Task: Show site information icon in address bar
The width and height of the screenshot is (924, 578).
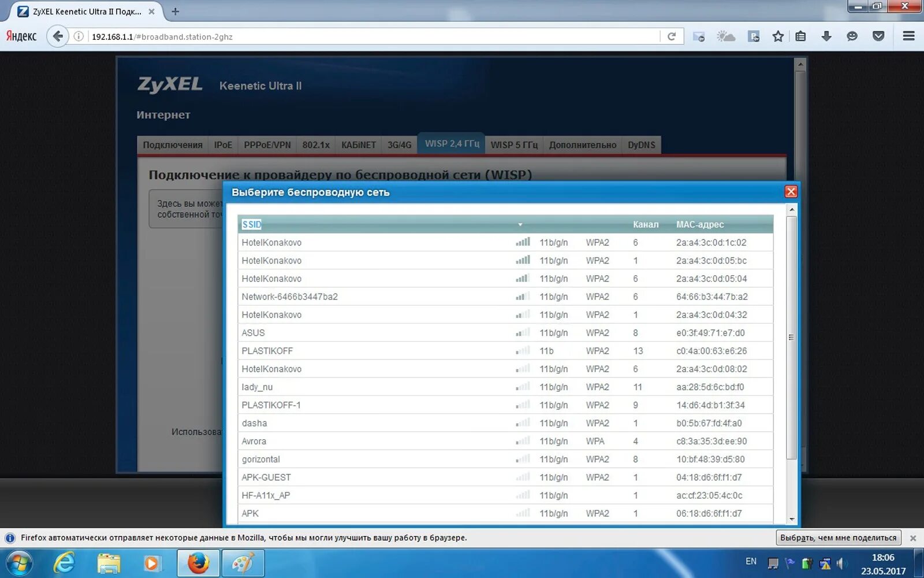Action: coord(79,36)
